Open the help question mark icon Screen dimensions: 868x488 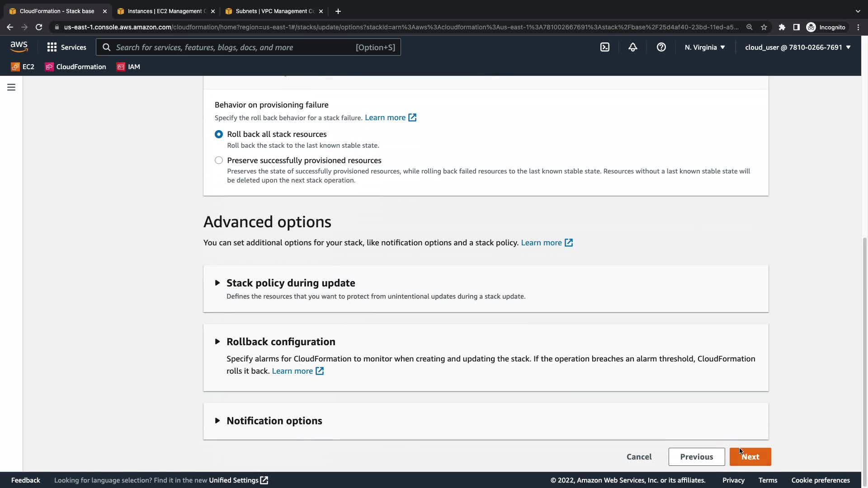[x=661, y=47]
